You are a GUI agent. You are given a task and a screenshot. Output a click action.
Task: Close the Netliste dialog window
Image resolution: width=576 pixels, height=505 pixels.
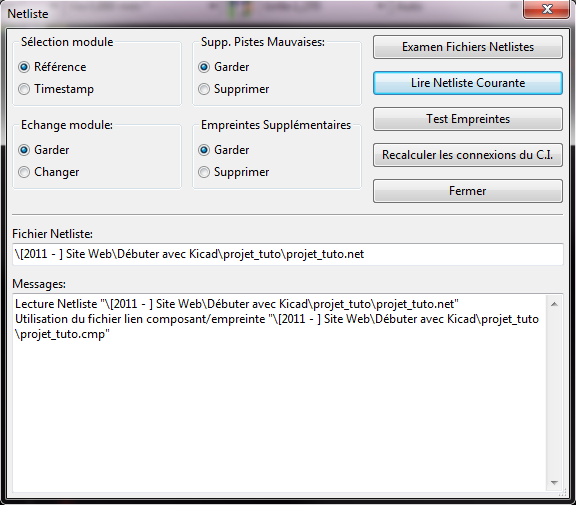coord(547,9)
